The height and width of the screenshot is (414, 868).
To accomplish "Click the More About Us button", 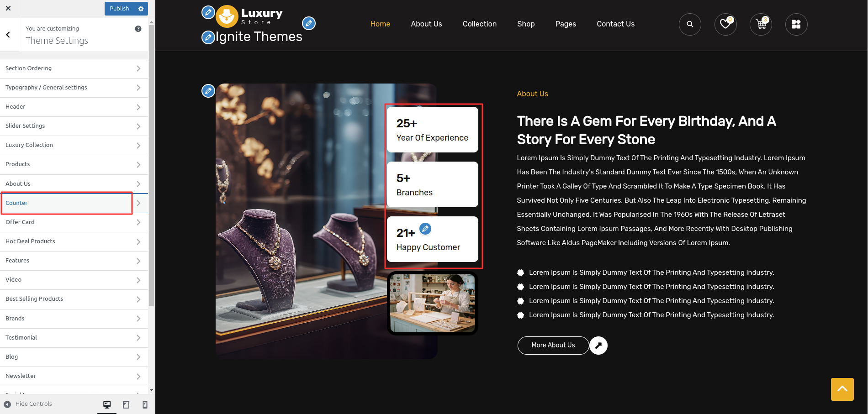I will pyautogui.click(x=553, y=346).
